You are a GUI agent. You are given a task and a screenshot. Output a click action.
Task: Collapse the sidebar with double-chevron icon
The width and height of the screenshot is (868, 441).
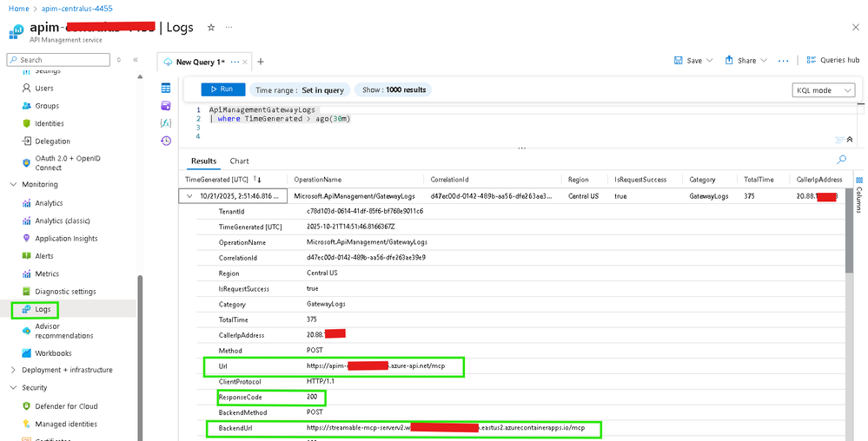[x=136, y=60]
